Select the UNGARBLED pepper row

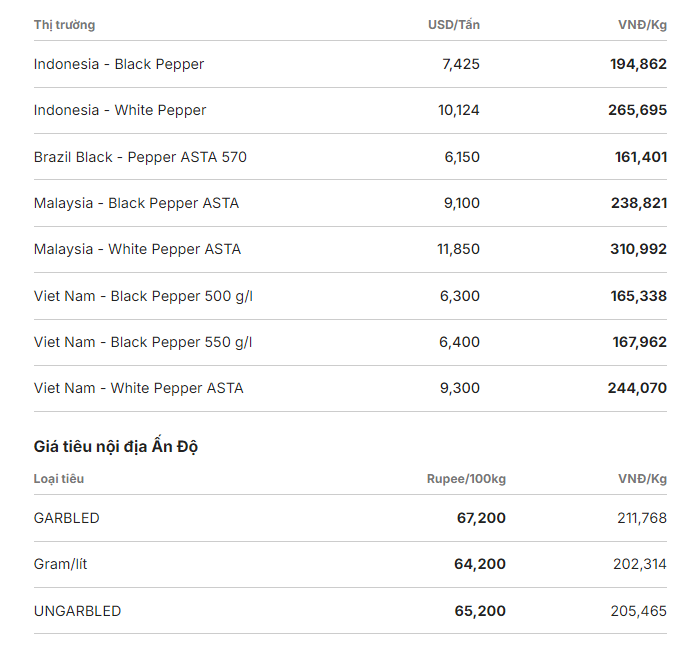(x=350, y=611)
